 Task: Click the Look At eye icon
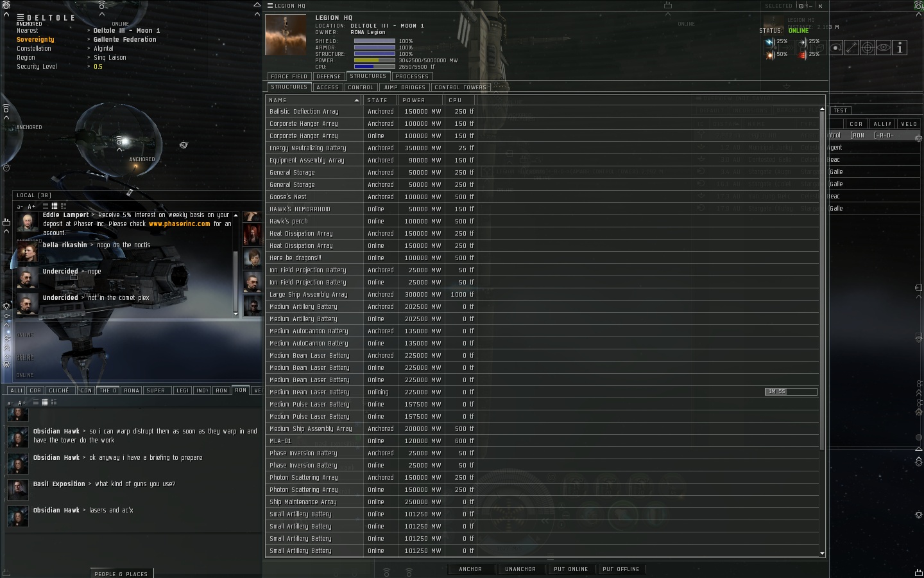884,48
